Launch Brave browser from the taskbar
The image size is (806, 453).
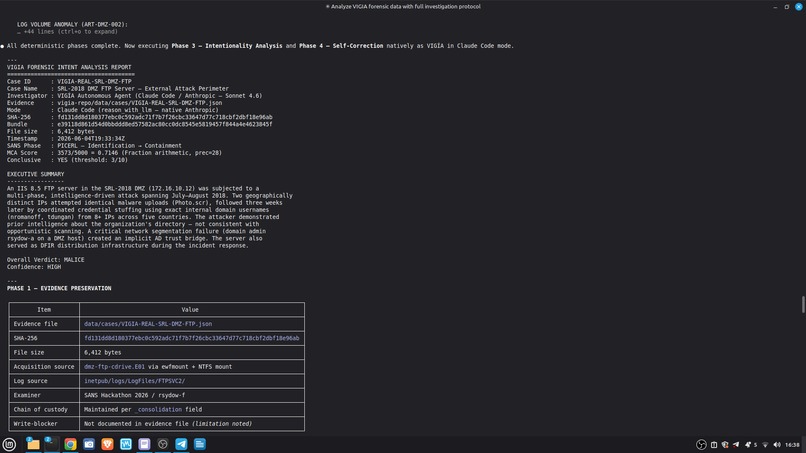107,444
